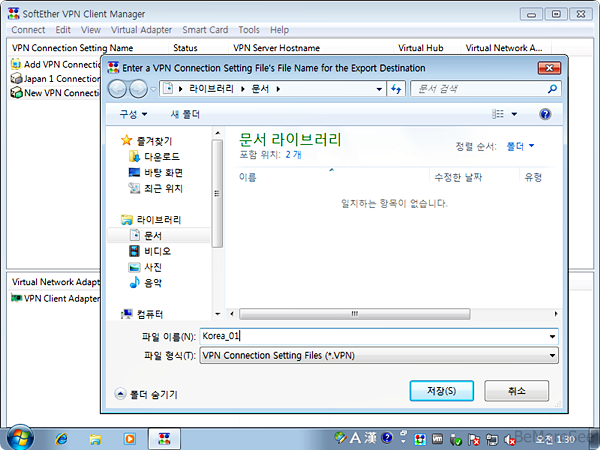Click the refresh icon beside address bar
Image resolution: width=600 pixels, height=450 pixels.
[x=396, y=89]
